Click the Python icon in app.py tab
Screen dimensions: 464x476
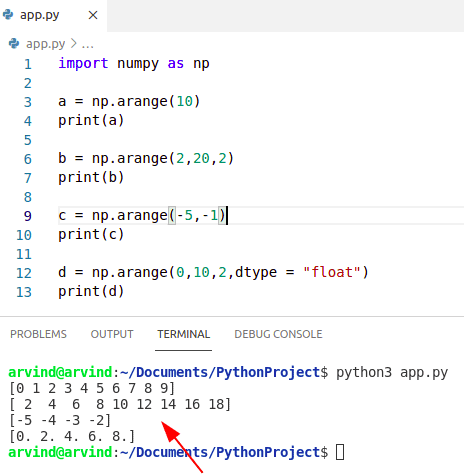(8, 15)
